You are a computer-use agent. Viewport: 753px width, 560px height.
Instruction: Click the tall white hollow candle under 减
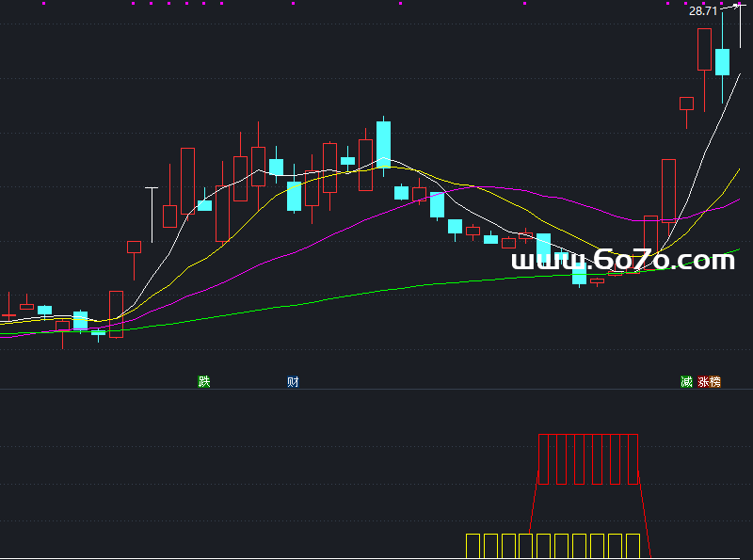coord(668,189)
